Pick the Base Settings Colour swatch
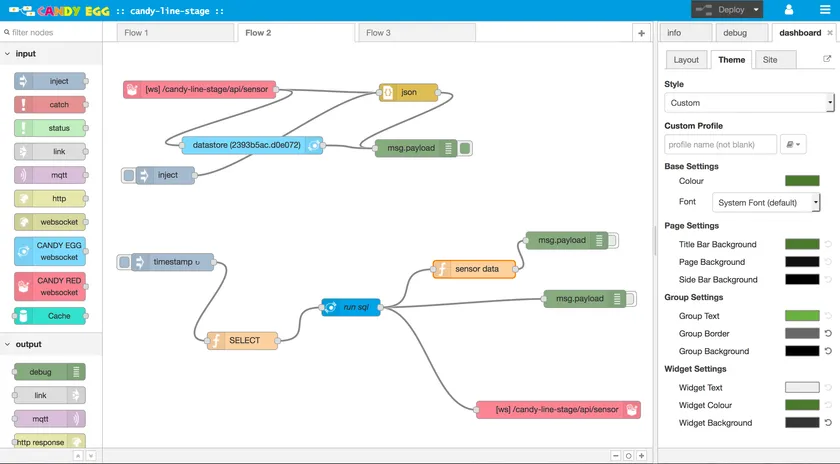Image resolution: width=840 pixels, height=464 pixels. (802, 181)
